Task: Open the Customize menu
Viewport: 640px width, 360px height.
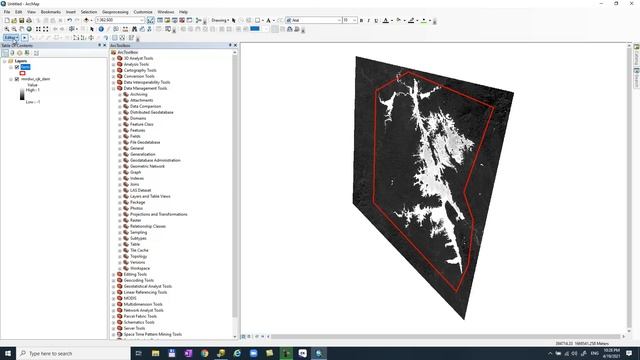Action: coord(143,12)
